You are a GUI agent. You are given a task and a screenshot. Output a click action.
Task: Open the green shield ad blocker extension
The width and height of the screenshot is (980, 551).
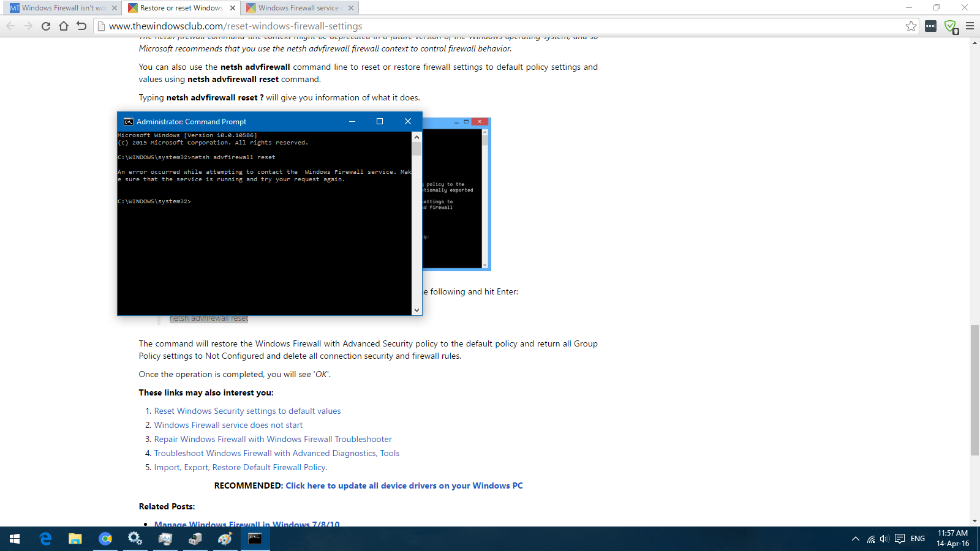click(950, 26)
